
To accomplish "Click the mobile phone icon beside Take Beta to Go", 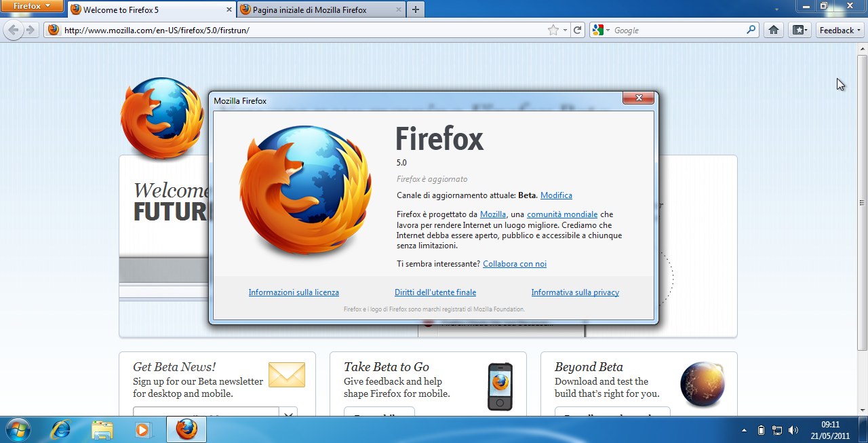I will 500,386.
